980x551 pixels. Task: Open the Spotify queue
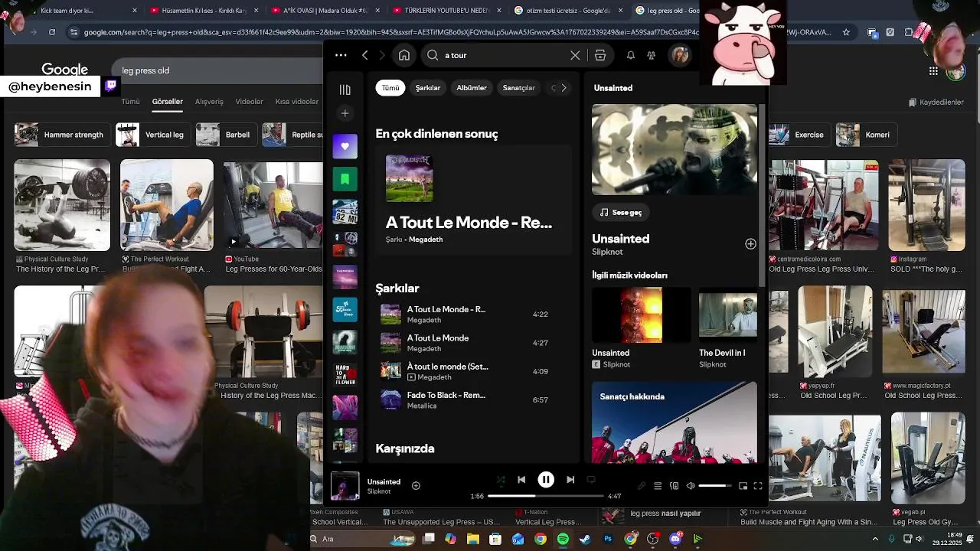(x=658, y=486)
